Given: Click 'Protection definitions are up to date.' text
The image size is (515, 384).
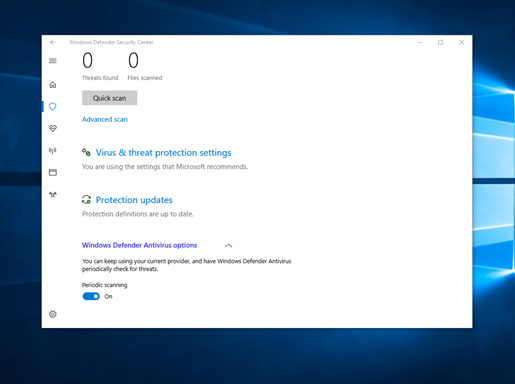Looking at the screenshot, I should [138, 214].
